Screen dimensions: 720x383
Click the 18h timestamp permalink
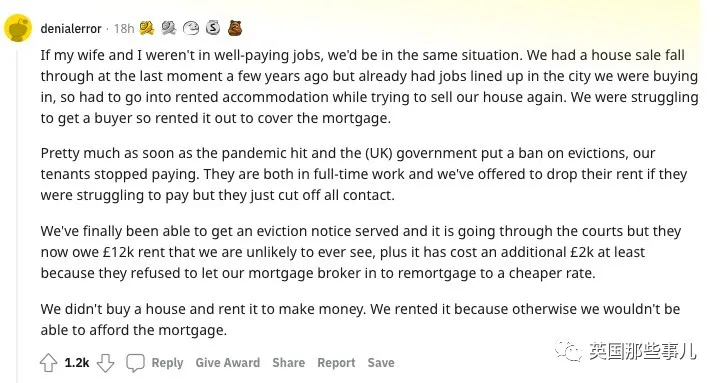click(124, 29)
